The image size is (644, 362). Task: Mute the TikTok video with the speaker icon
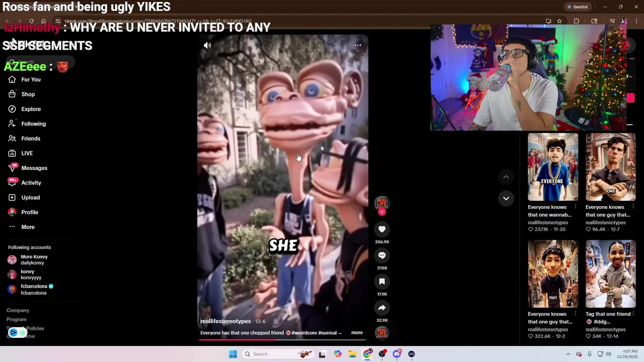point(207,45)
